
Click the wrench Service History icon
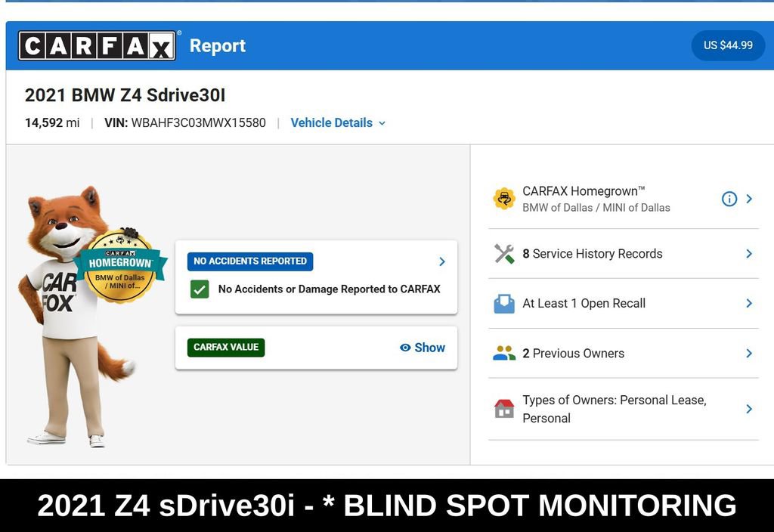point(504,254)
